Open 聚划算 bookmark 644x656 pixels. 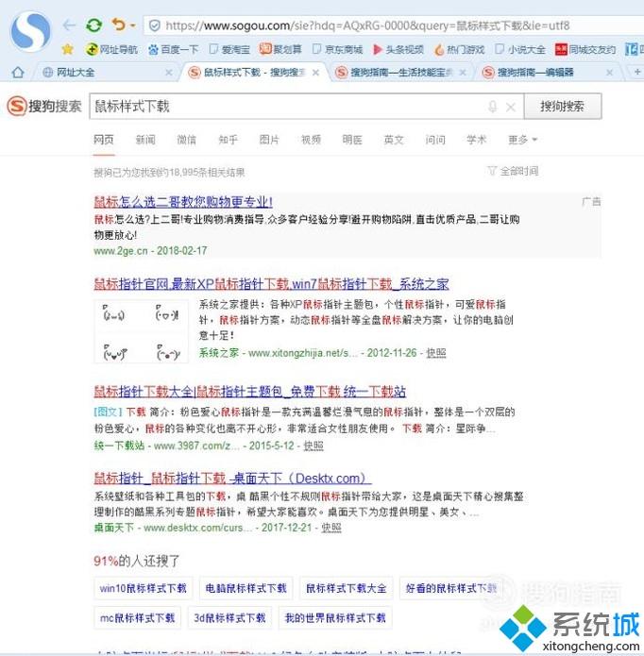point(280,49)
